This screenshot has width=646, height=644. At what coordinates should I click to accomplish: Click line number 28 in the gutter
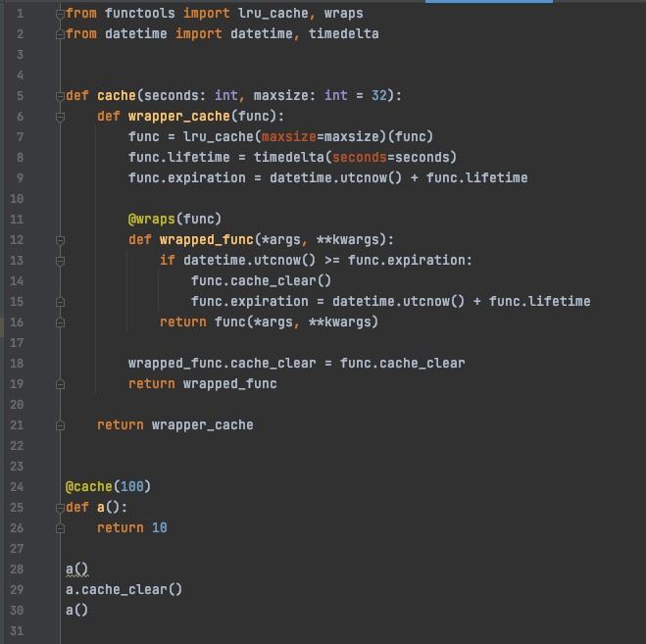(17, 570)
